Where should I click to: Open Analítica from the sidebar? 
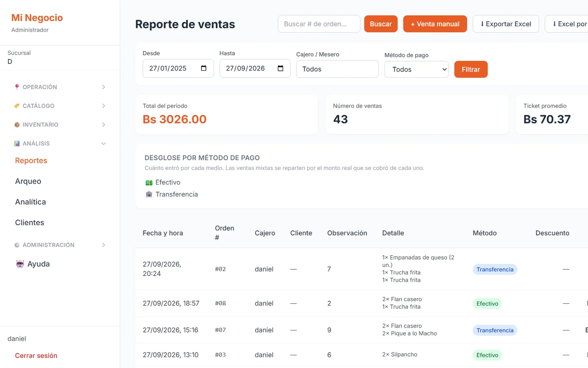pyautogui.click(x=31, y=202)
